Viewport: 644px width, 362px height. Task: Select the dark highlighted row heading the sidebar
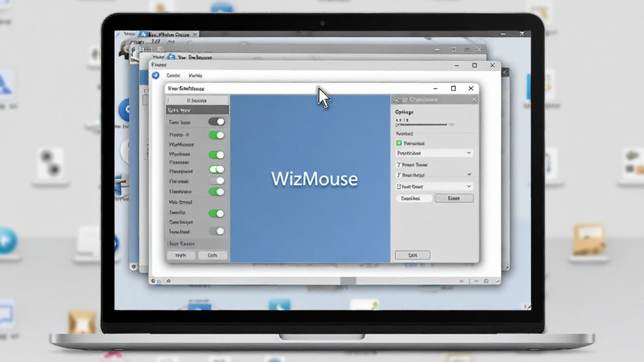tap(197, 110)
